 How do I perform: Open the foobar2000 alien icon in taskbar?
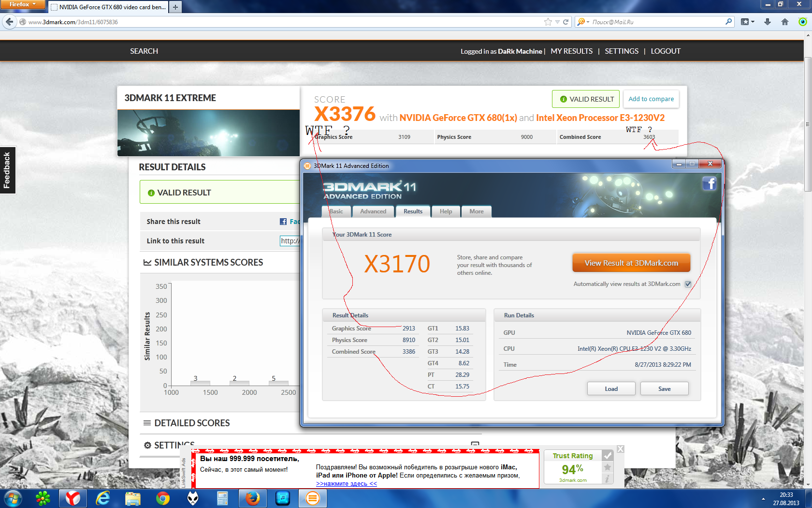point(193,498)
